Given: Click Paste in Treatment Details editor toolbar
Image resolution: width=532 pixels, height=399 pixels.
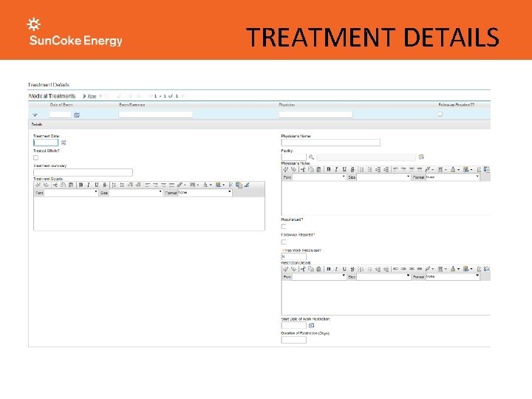Looking at the screenshot, I should click(71, 185).
